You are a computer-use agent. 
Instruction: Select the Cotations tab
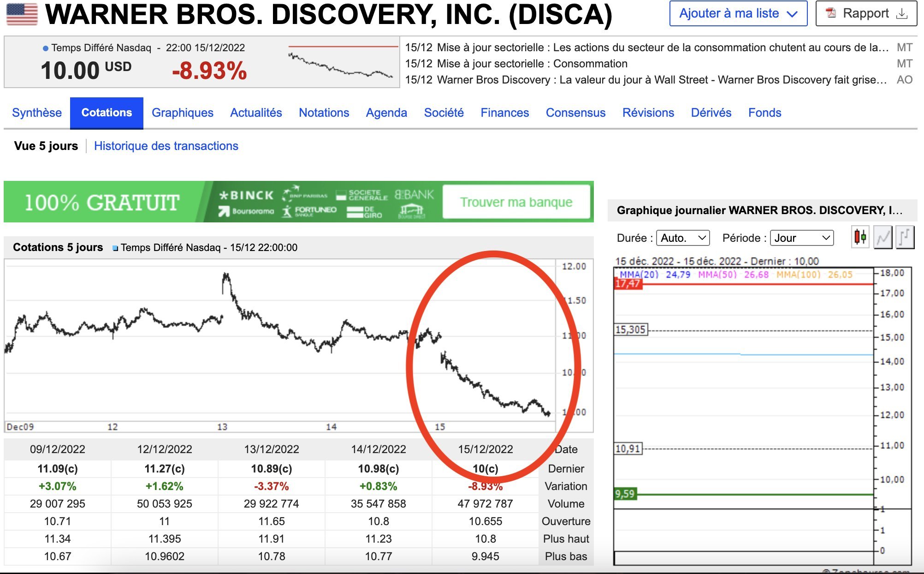tap(107, 113)
